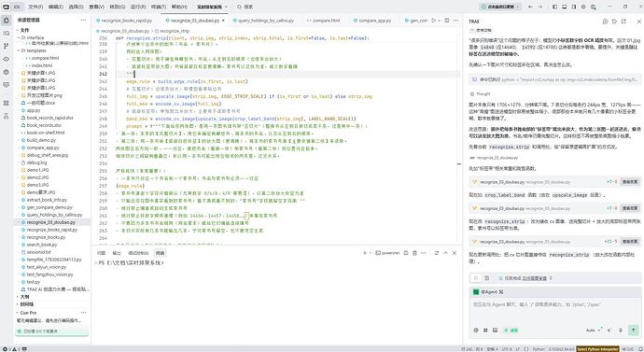Click recognize_strip breadcrumb above editor
The image size is (644, 352).
coord(174,31)
